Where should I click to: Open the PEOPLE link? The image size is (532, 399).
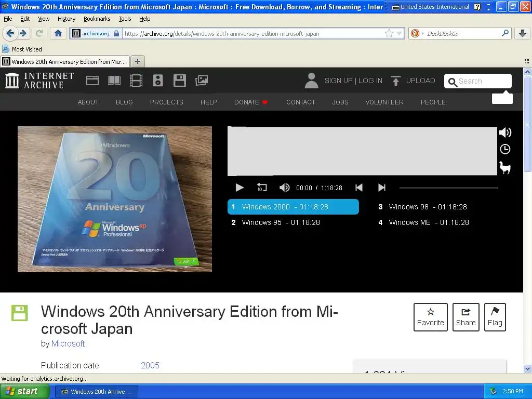pyautogui.click(x=433, y=102)
